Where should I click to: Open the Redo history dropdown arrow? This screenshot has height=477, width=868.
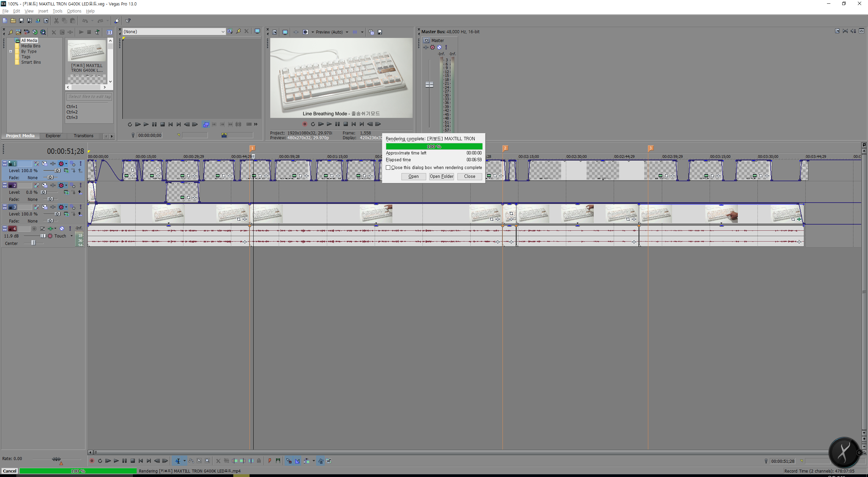coord(107,21)
